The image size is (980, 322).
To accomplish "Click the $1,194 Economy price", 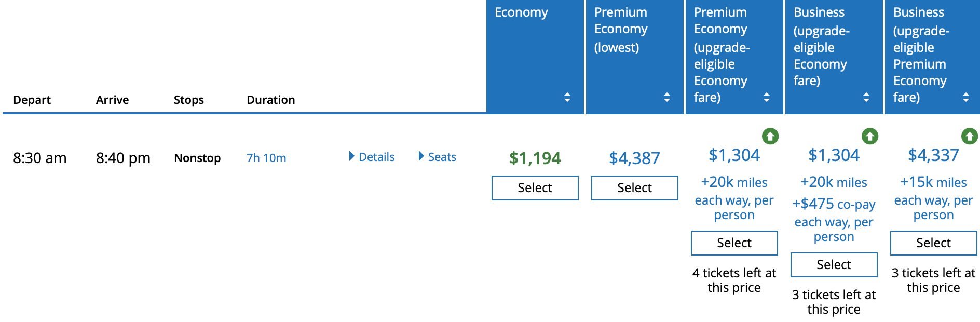I will pyautogui.click(x=535, y=158).
